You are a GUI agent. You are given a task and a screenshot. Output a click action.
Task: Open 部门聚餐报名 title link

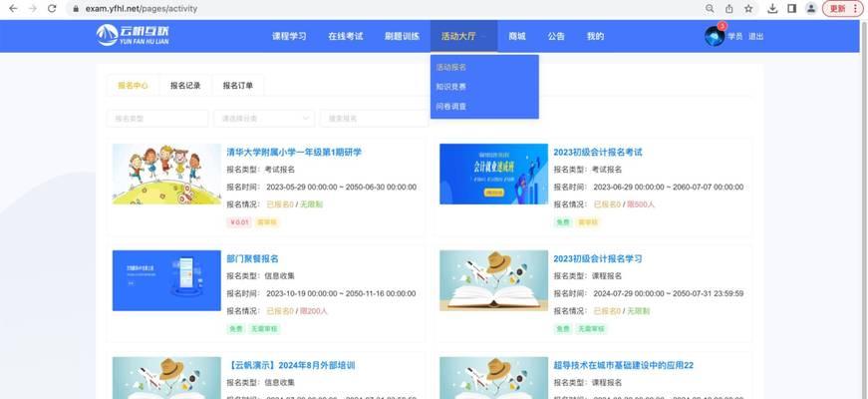[x=252, y=258]
